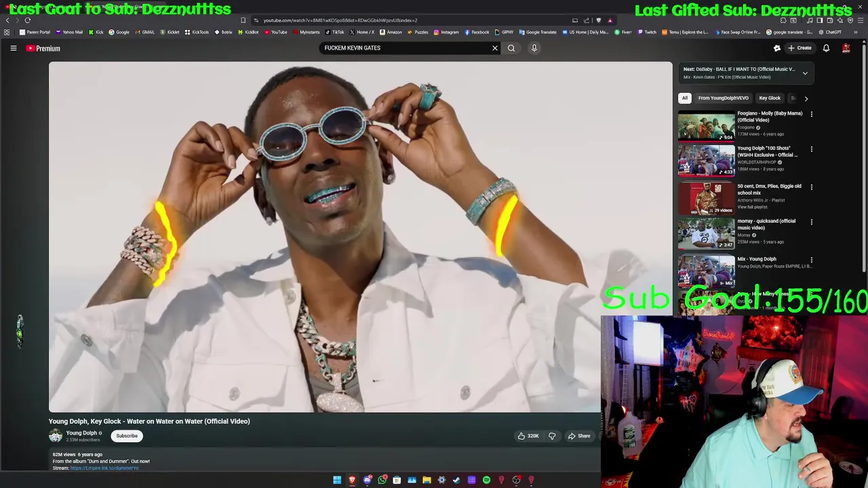Open the GMAIL bookmark
This screenshot has width=868, height=488.
tap(144, 32)
